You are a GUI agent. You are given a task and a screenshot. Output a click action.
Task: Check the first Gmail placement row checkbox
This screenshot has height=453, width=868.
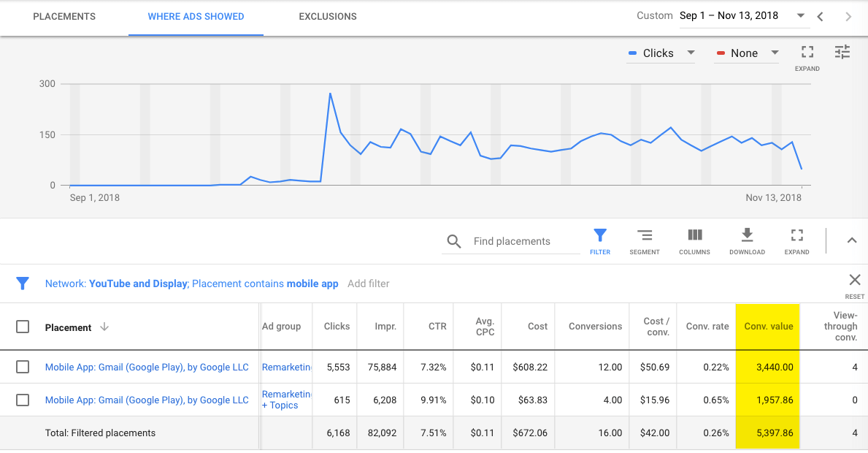point(23,367)
